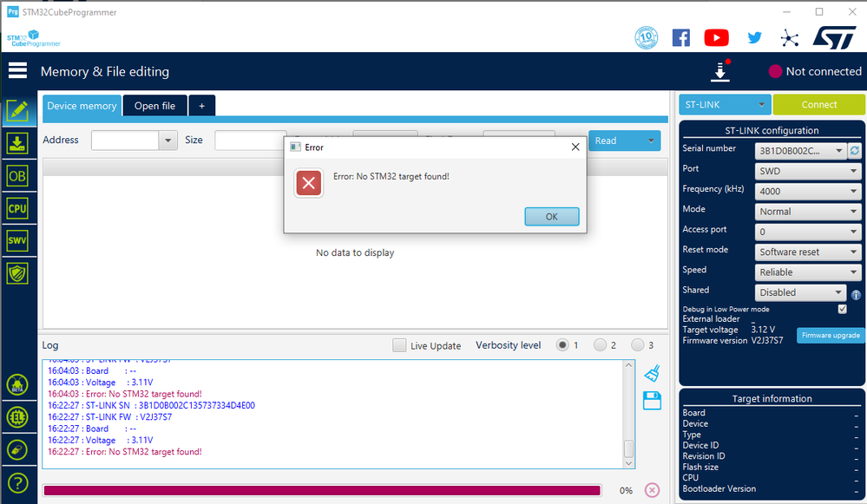Click log line ST-LINK SN 3B1D0B002C135737334D4E00

tap(151, 406)
